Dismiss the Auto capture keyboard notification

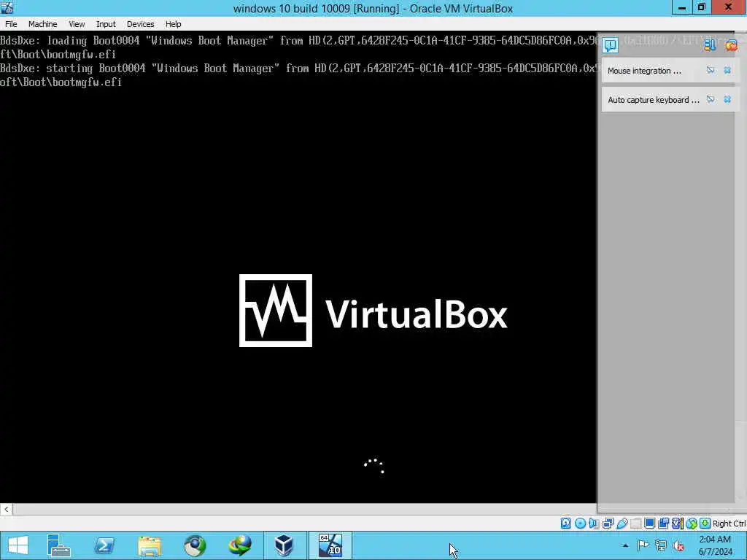[x=727, y=99]
